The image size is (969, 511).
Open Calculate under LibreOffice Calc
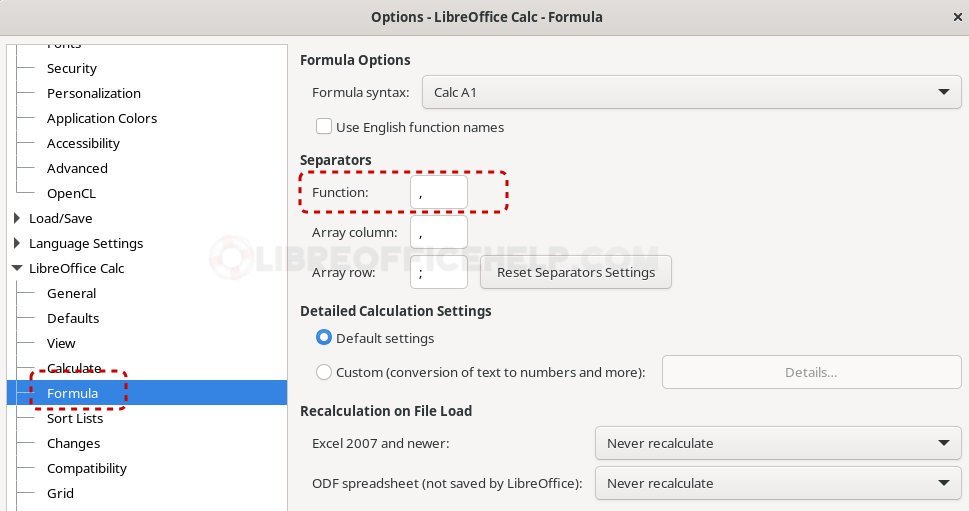click(74, 368)
